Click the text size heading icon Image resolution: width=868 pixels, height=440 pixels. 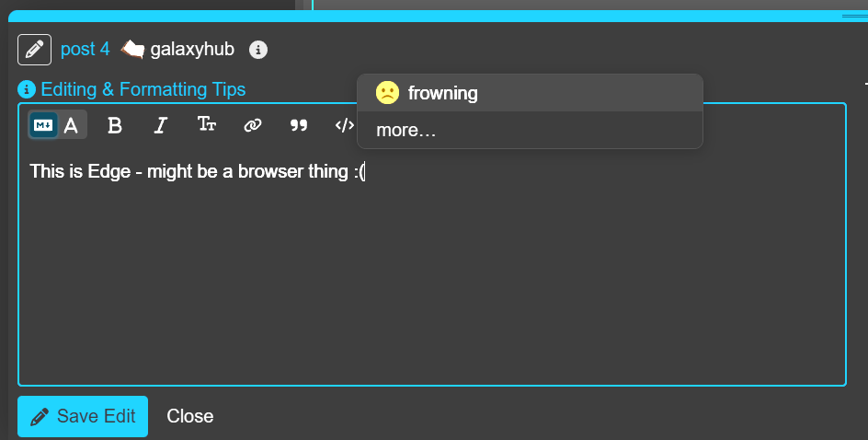point(207,125)
